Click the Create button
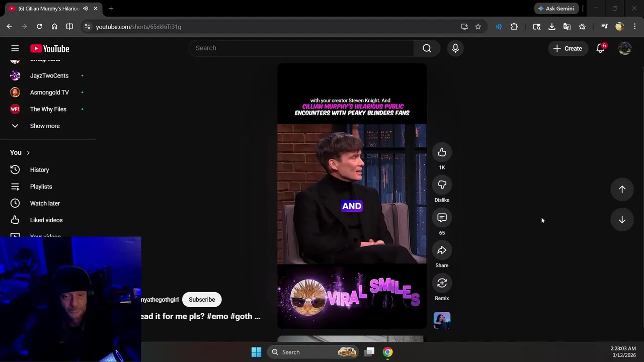The width and height of the screenshot is (644, 362). tap(568, 48)
